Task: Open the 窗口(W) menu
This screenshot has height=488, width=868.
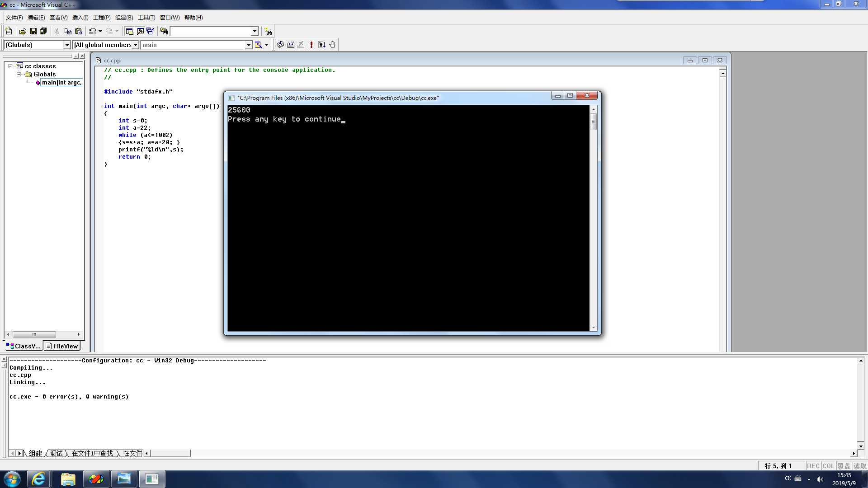Action: [x=170, y=18]
